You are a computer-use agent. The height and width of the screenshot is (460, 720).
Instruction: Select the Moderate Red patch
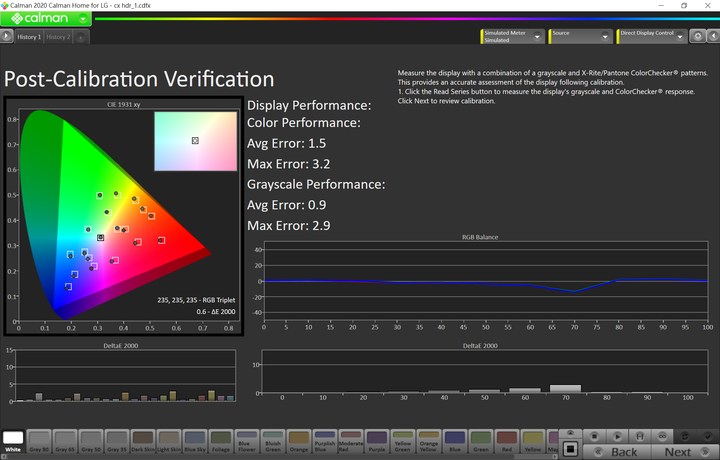(x=350, y=442)
